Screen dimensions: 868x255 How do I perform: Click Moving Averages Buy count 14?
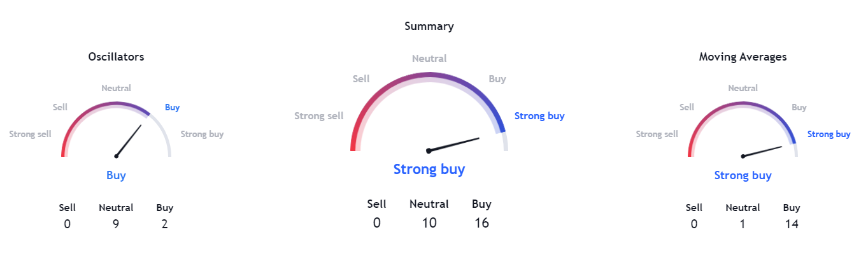pos(792,224)
